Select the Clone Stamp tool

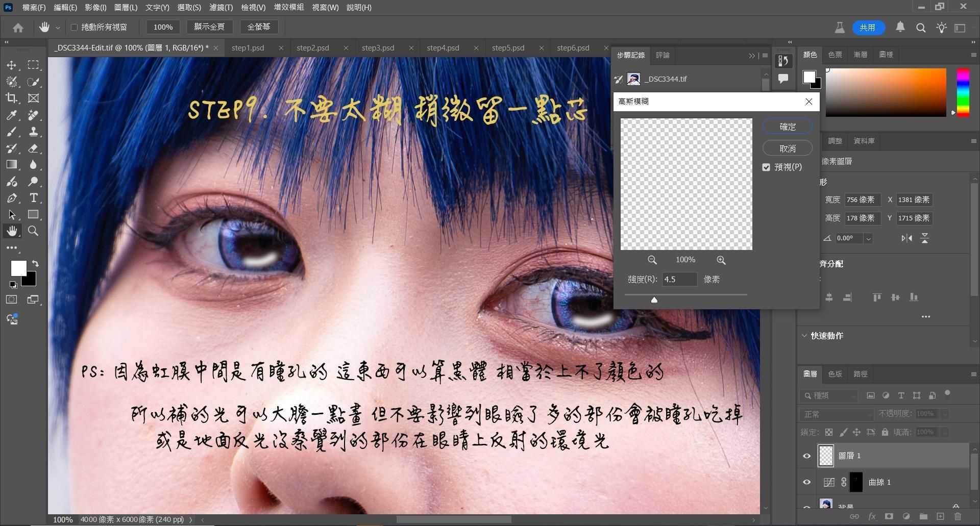pyautogui.click(x=33, y=132)
